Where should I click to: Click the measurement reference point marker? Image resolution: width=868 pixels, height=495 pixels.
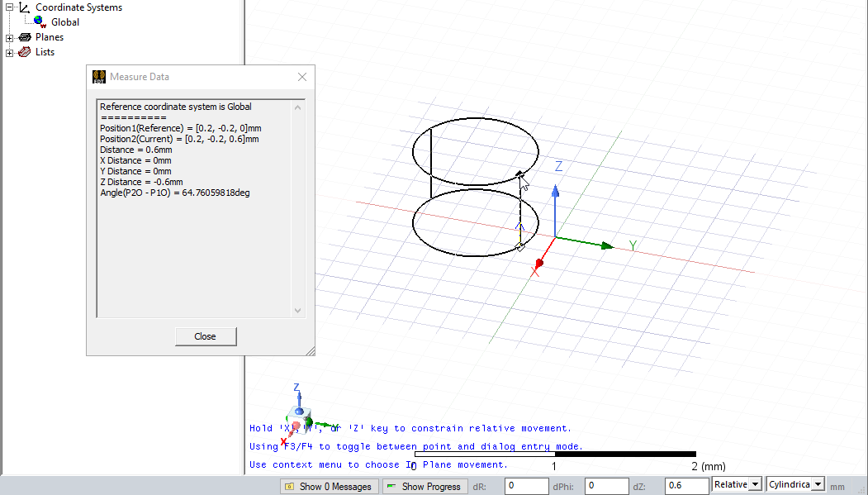[519, 247]
